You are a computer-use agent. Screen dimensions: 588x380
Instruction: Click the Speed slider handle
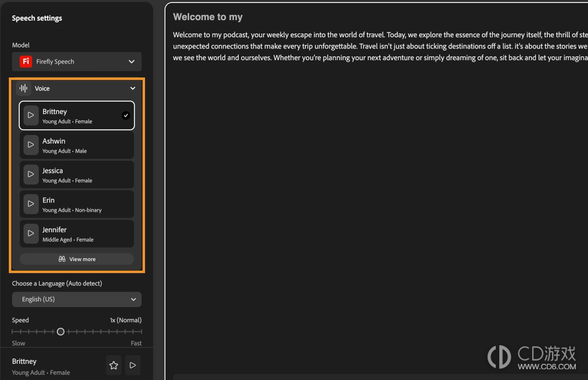click(60, 331)
